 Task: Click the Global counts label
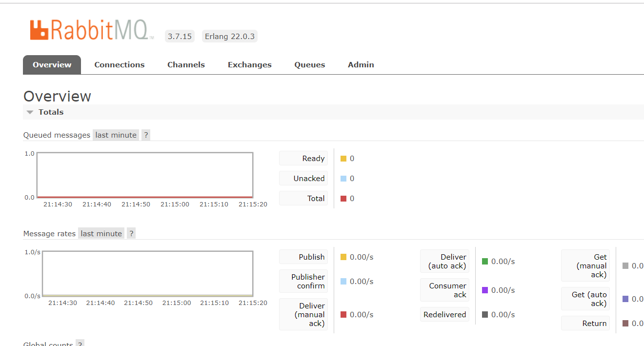click(x=48, y=344)
